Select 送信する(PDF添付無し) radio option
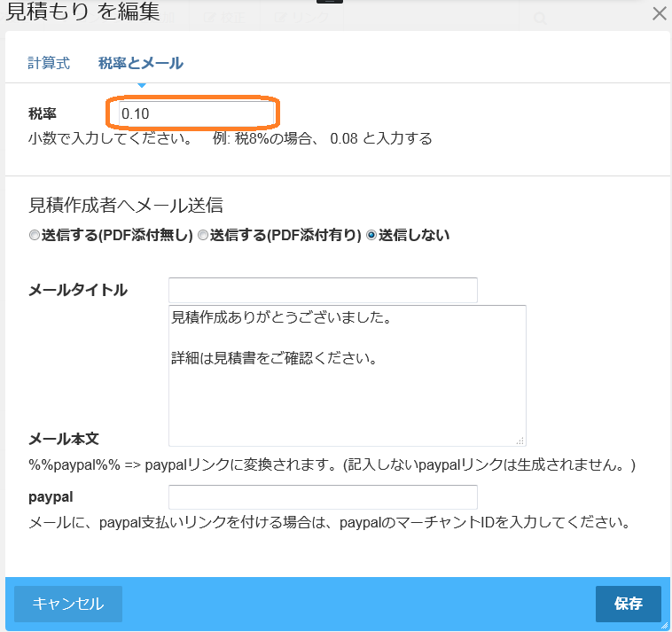The width and height of the screenshot is (672, 632). coord(35,236)
